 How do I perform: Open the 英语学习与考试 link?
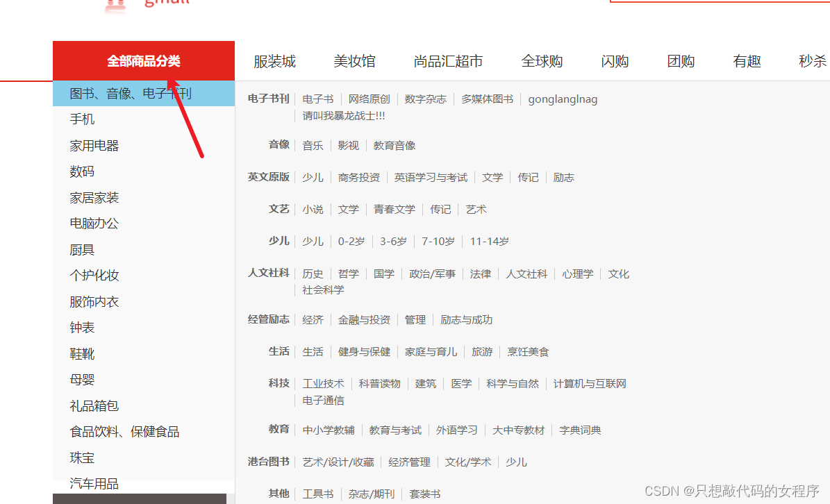(431, 178)
